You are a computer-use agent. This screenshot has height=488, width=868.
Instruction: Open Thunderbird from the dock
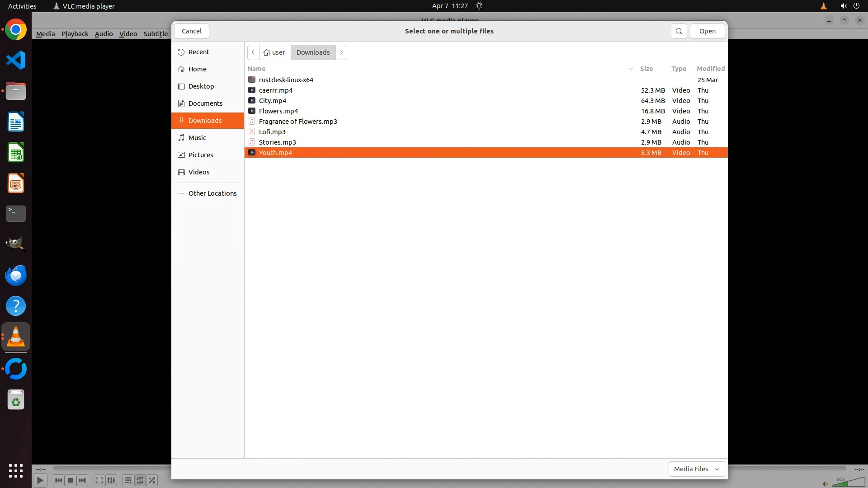(16, 276)
